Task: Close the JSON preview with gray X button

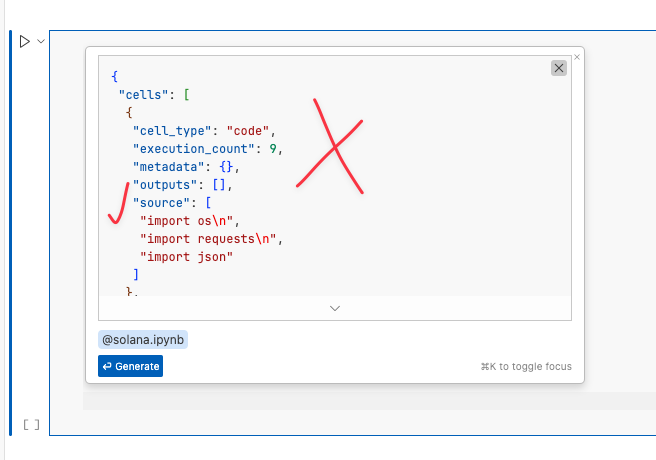Action: pyautogui.click(x=559, y=68)
